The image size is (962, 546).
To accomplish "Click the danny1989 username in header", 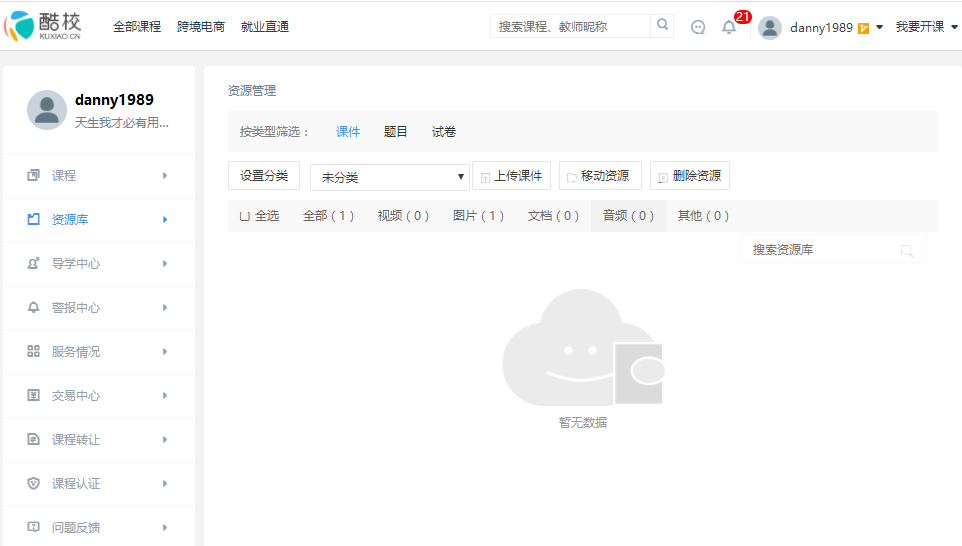I will (821, 28).
